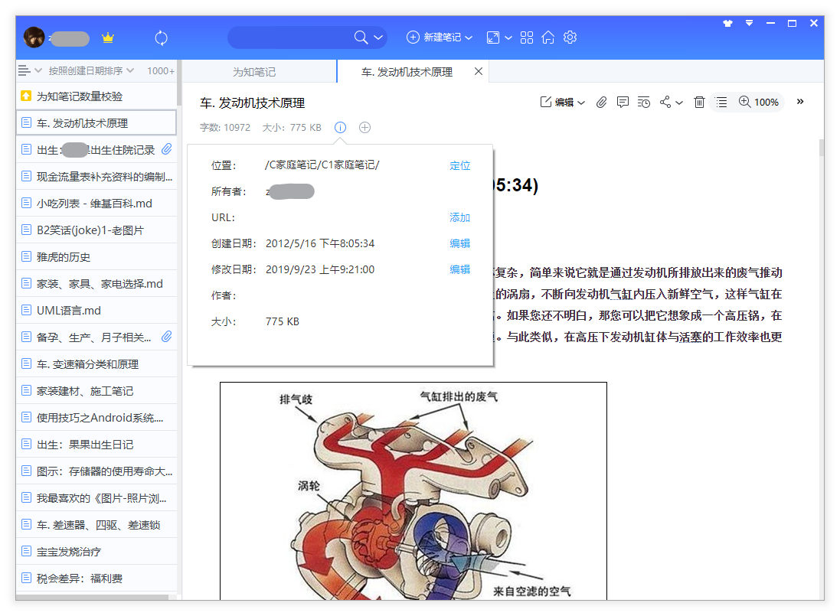
Task: Select note 车. 发动机技术原理 in list
Action: click(96, 122)
